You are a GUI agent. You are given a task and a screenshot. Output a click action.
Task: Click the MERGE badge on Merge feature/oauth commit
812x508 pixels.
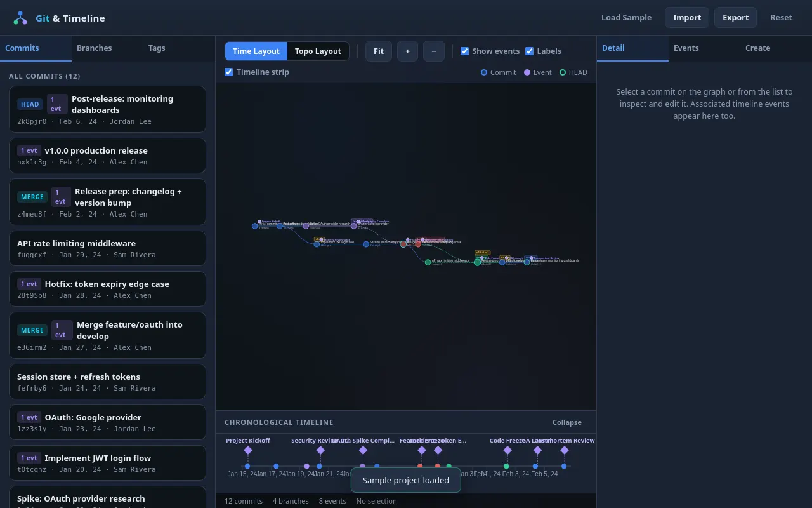tap(32, 330)
